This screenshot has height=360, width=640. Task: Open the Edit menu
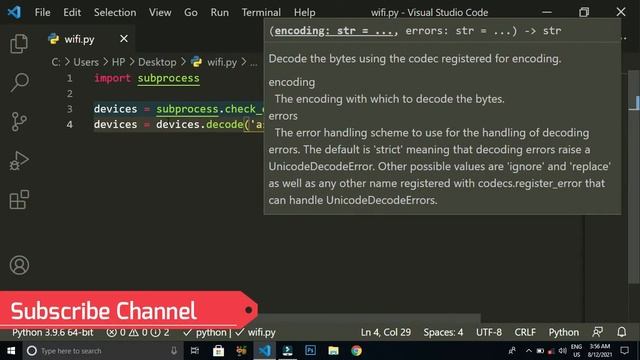click(x=72, y=12)
